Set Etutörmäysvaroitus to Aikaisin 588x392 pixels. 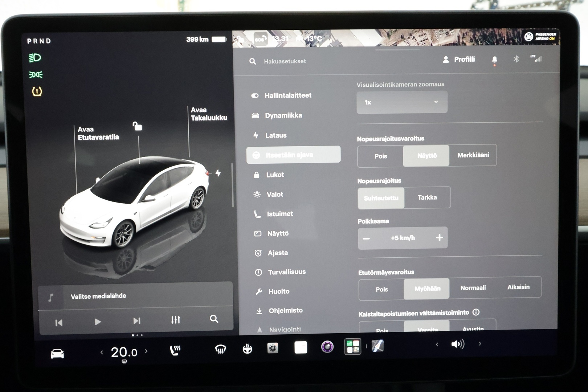tap(518, 287)
